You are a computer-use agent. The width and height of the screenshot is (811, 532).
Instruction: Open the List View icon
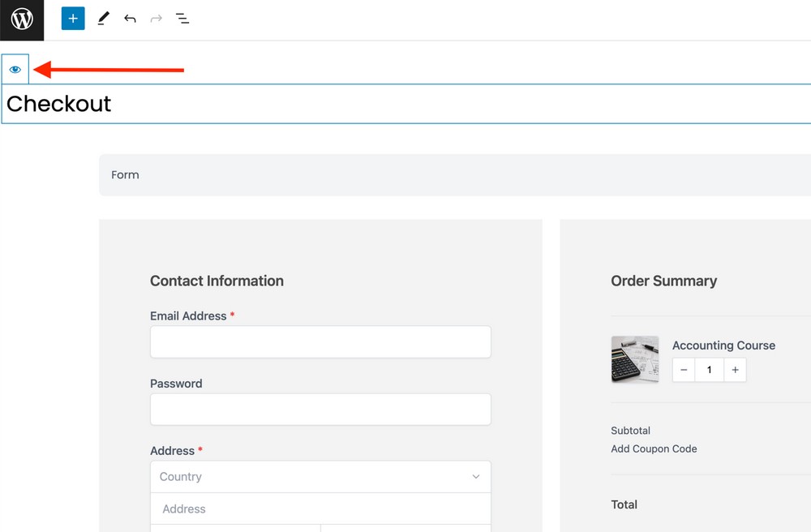pyautogui.click(x=182, y=18)
